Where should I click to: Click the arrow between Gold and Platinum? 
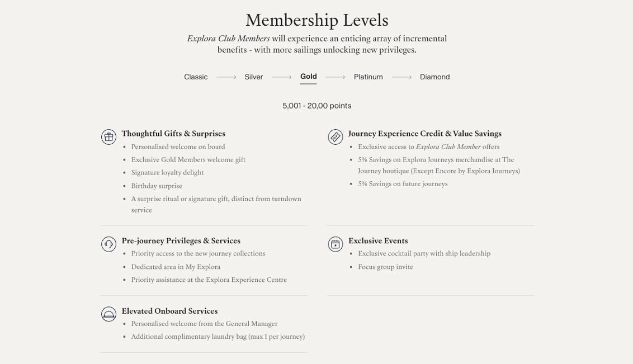tap(335, 77)
